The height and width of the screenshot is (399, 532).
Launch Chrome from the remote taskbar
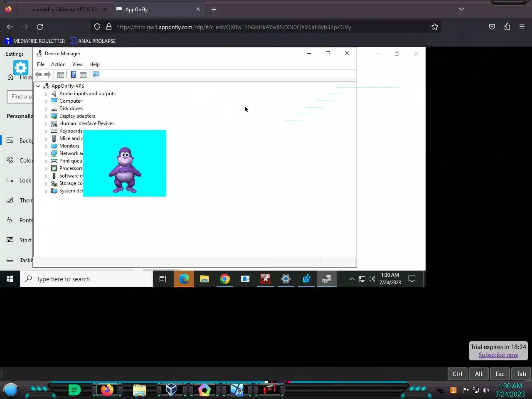tap(225, 279)
